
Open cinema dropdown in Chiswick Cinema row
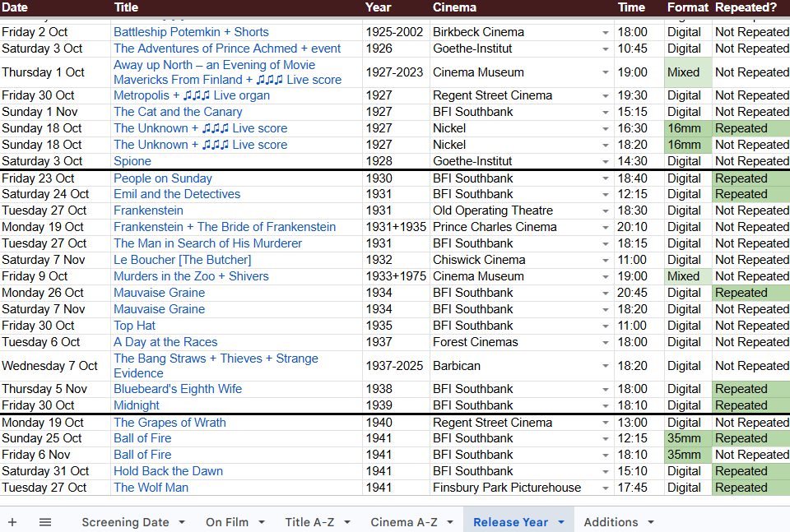coord(605,261)
